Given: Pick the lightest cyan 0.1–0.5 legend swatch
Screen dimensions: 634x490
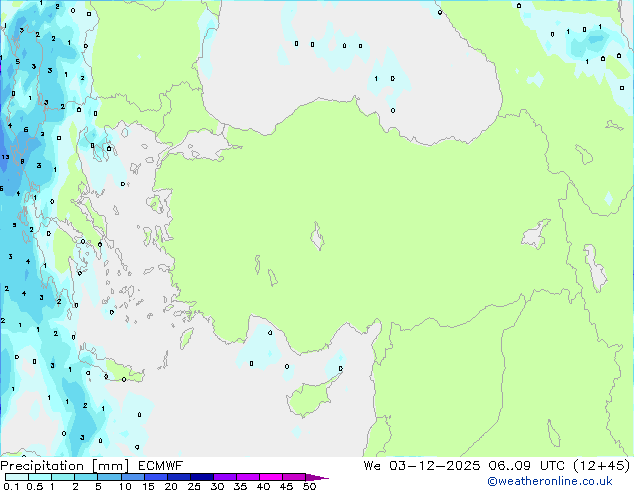Looking at the screenshot, I should tap(17, 477).
